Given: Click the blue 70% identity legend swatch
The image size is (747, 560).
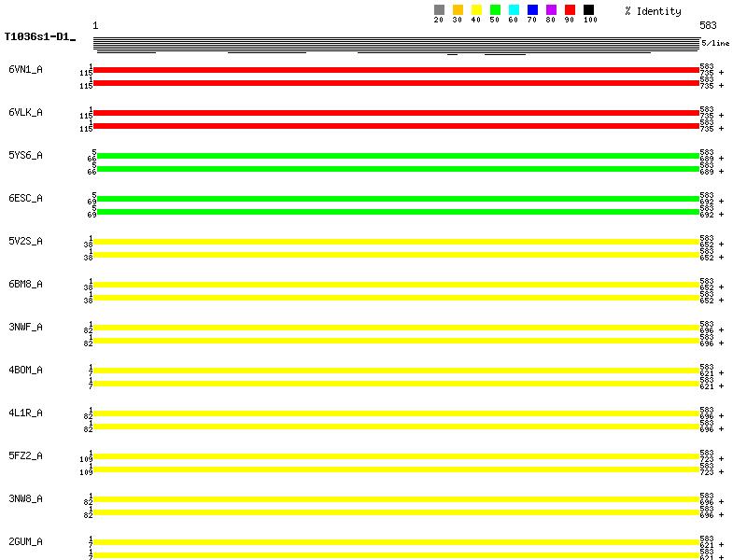Looking at the screenshot, I should 532,10.
